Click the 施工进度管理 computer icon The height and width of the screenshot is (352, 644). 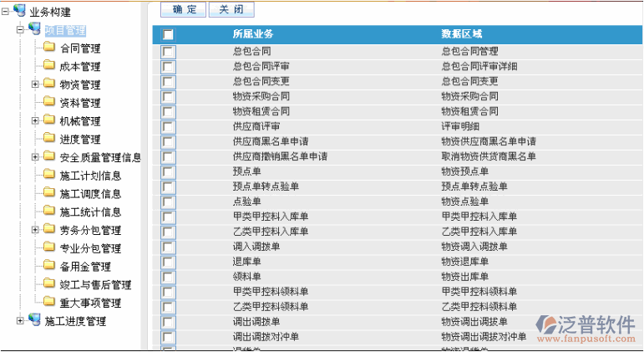(34, 319)
